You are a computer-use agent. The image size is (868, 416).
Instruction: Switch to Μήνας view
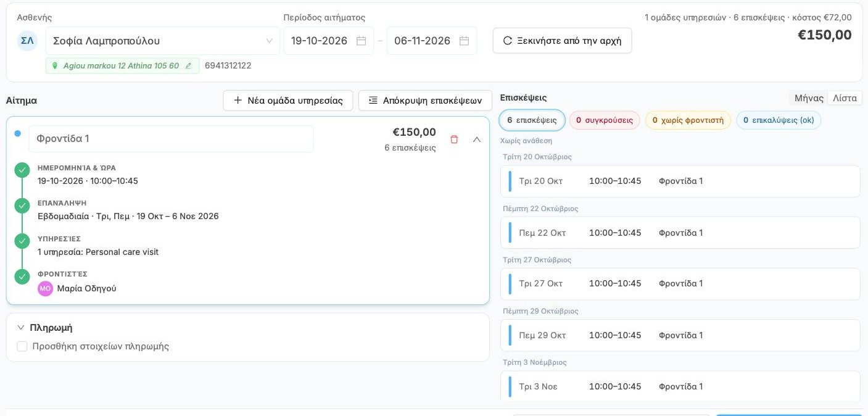809,98
